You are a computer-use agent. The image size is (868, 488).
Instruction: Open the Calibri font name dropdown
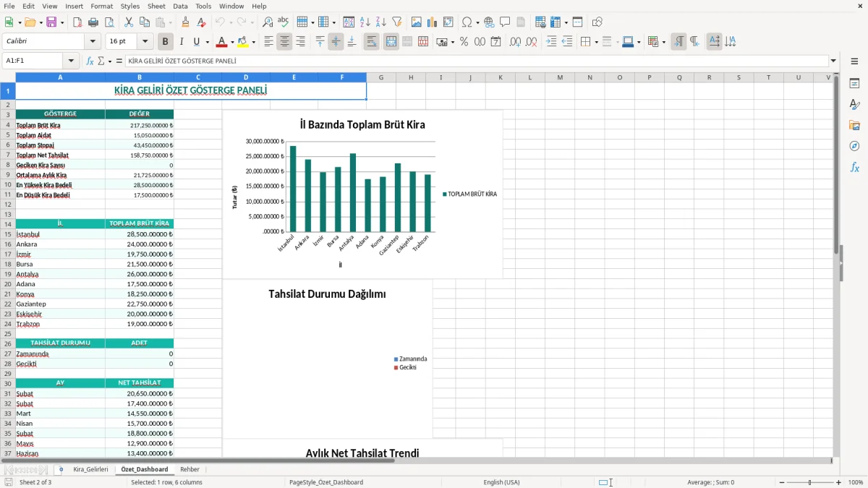92,42
